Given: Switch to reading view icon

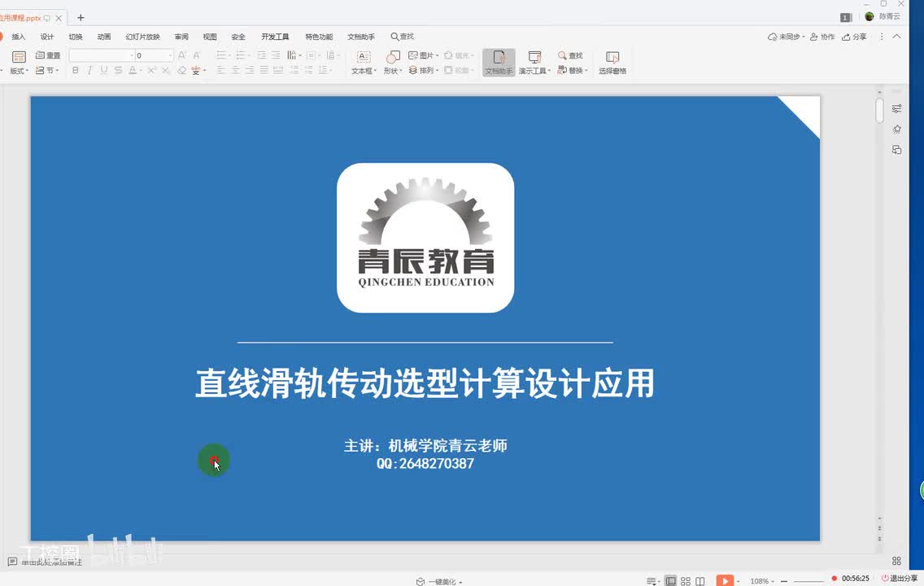Looking at the screenshot, I should click(700, 580).
